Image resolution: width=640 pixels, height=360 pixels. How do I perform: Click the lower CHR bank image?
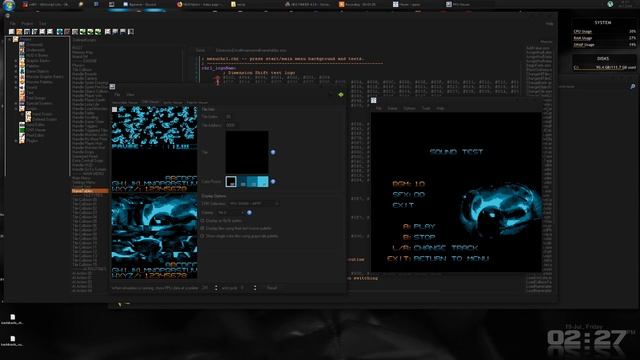[154, 236]
